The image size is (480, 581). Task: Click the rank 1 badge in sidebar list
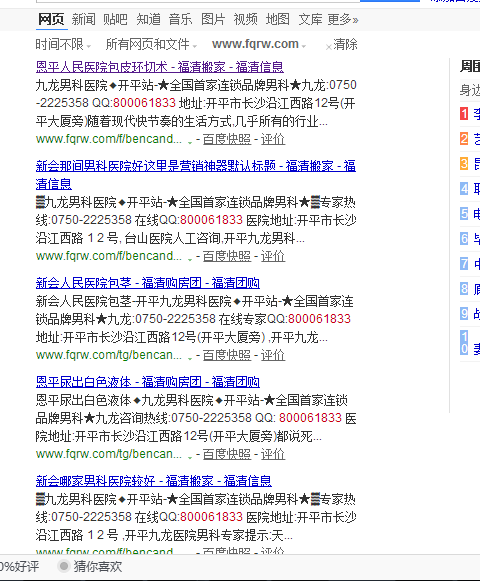(x=464, y=113)
